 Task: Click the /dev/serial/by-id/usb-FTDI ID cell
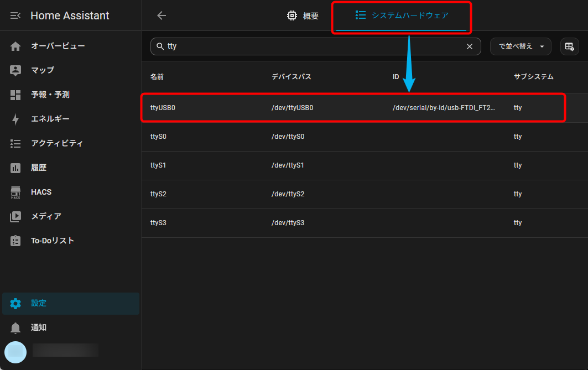coord(444,108)
